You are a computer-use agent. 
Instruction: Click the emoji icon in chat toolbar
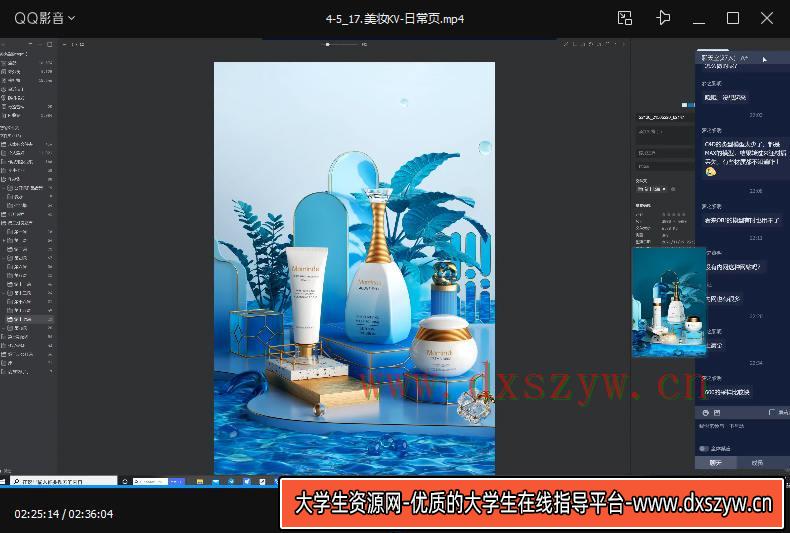point(705,412)
